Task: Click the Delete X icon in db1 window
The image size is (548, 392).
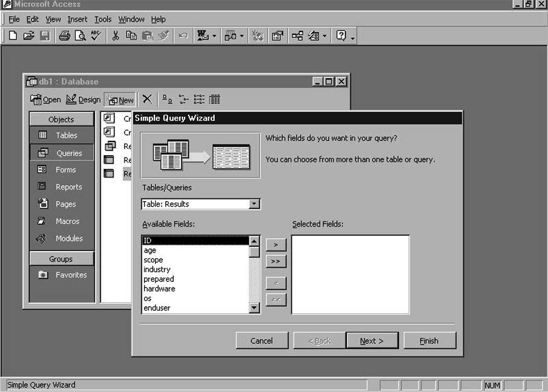Action: coord(147,99)
